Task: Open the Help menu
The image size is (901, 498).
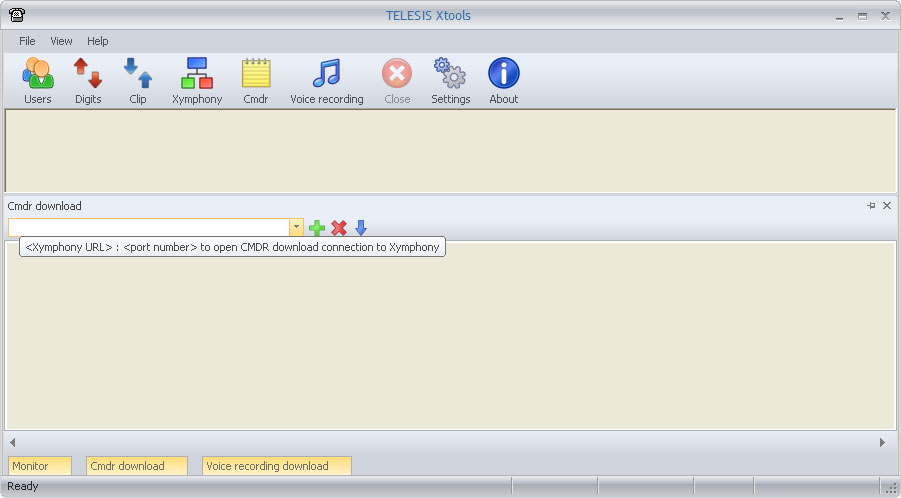Action: (x=97, y=41)
